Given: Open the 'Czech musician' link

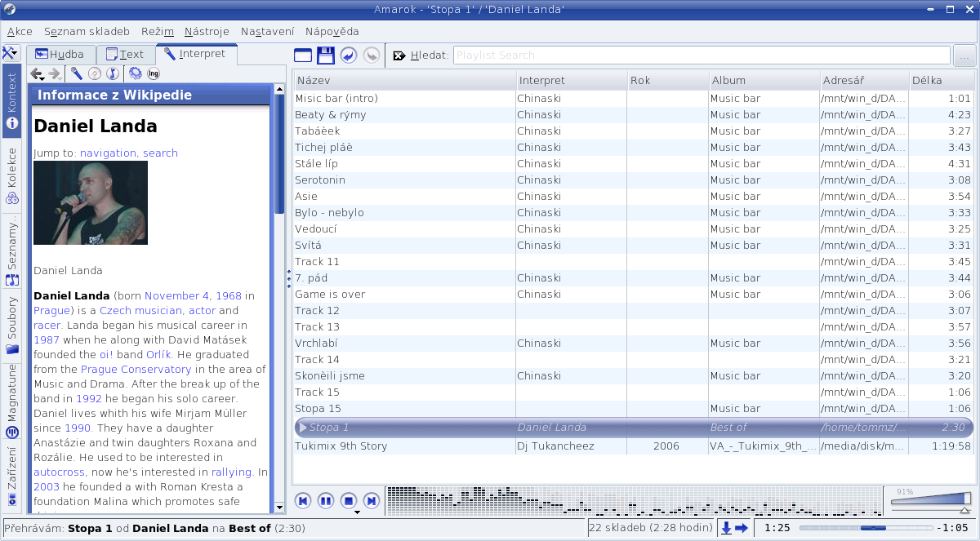Looking at the screenshot, I should (140, 310).
